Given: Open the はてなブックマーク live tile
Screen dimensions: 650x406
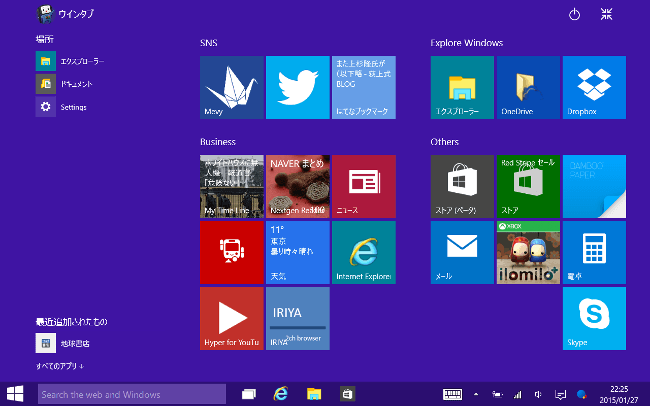Looking at the screenshot, I should [x=364, y=88].
